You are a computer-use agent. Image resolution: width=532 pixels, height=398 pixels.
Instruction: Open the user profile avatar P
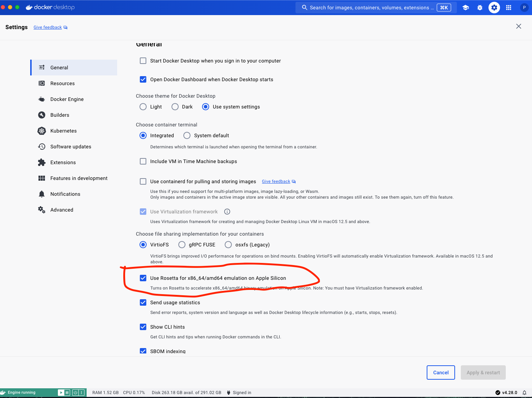(x=524, y=8)
